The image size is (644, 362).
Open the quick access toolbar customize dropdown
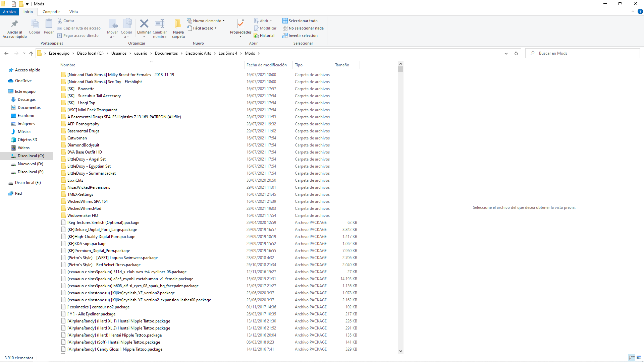(x=27, y=4)
